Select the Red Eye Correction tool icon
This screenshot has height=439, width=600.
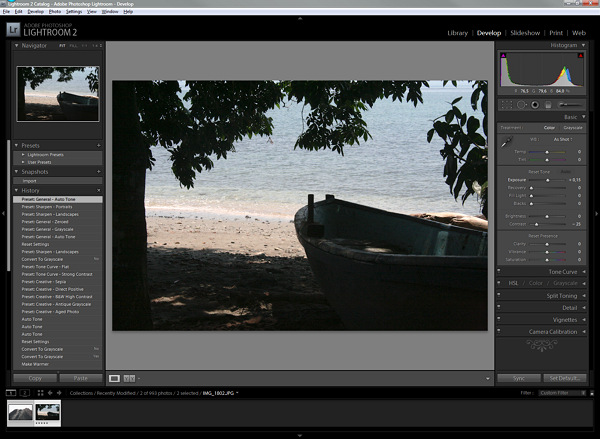click(x=534, y=104)
